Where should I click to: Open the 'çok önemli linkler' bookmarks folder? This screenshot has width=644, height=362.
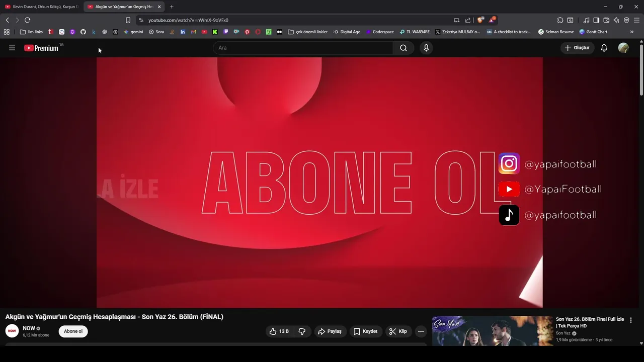[307, 32]
